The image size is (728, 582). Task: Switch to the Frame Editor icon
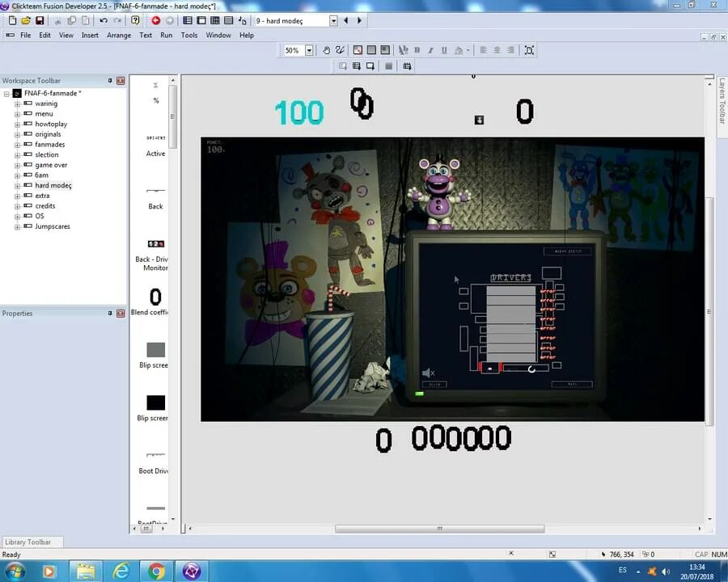point(201,20)
